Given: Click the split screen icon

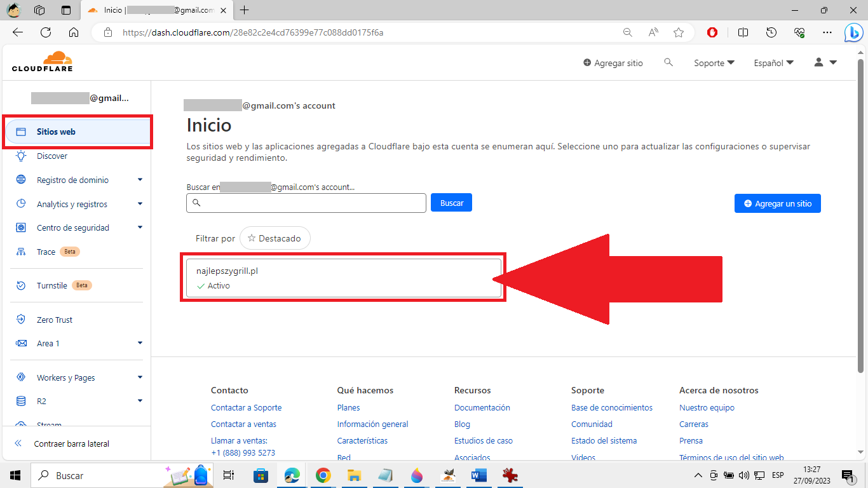Looking at the screenshot, I should (743, 32).
